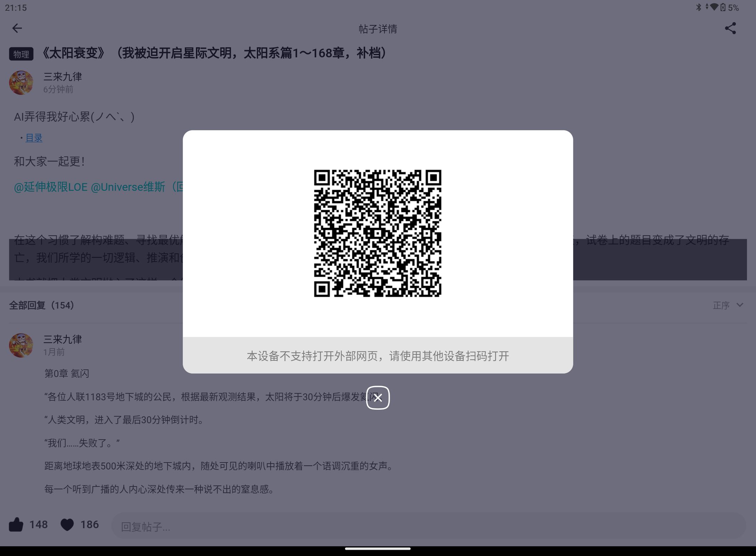The image size is (756, 556).
Task: Close the QR code dialog
Action: (x=378, y=398)
